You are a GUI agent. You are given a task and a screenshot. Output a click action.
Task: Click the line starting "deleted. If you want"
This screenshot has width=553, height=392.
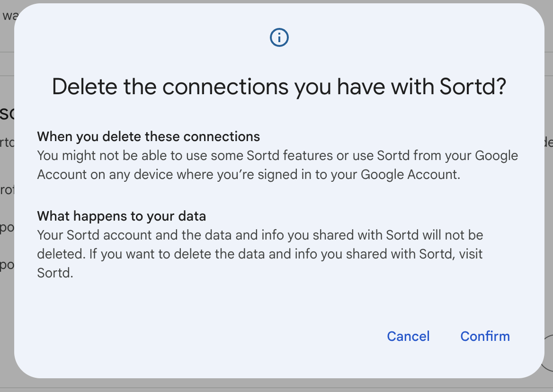coord(260,254)
